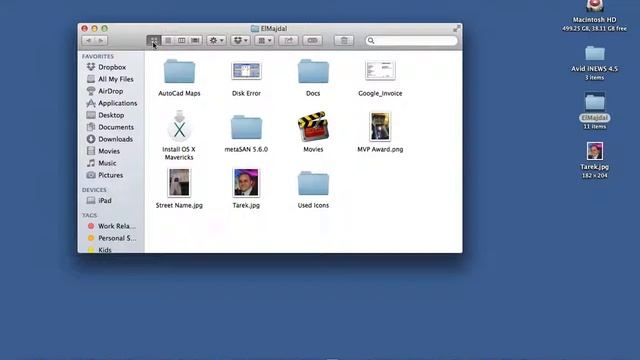Image resolution: width=640 pixels, height=360 pixels.
Task: Click the Delete trash toolbar button
Action: 344,40
